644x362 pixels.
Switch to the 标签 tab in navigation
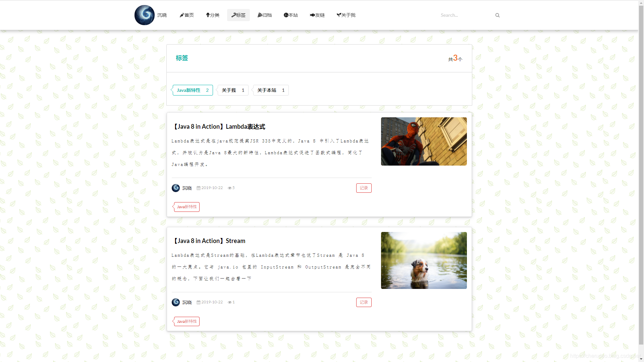pyautogui.click(x=238, y=15)
